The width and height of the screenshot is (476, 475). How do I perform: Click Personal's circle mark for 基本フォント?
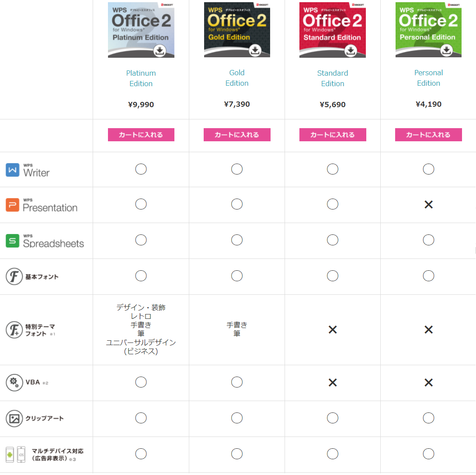[428, 276]
